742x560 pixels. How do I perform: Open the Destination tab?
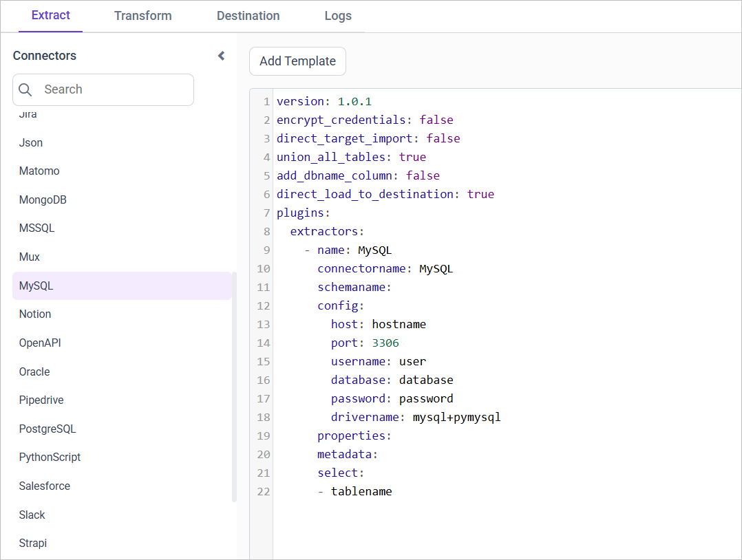[248, 16]
